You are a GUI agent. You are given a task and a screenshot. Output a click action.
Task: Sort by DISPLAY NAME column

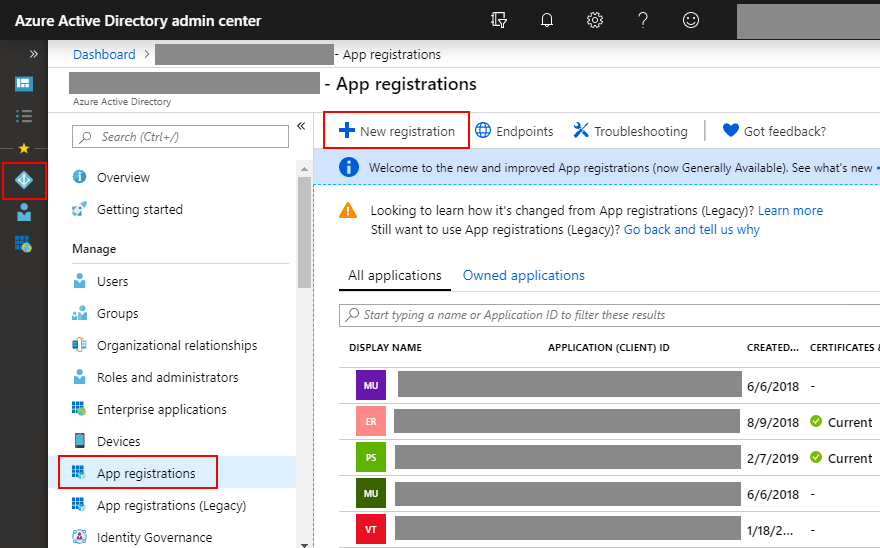385,348
